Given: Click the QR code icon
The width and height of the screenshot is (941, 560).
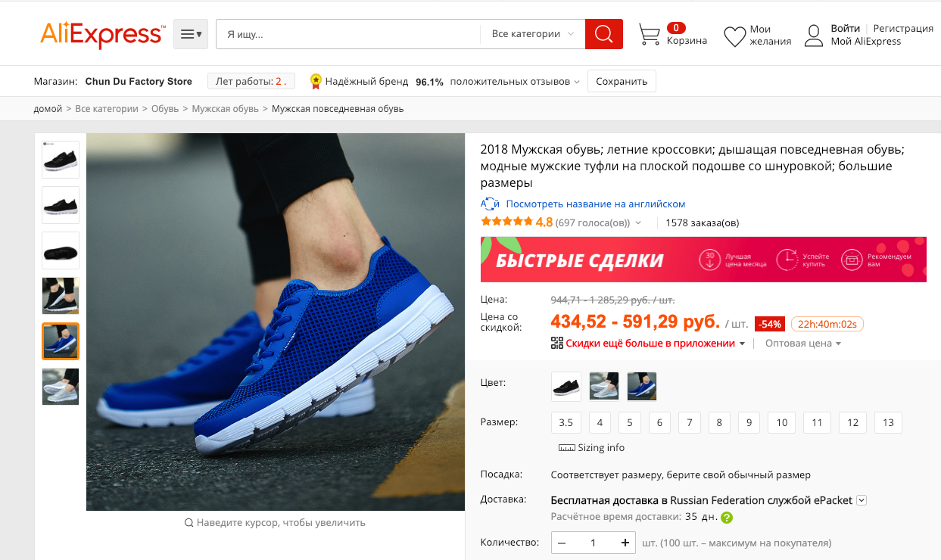Looking at the screenshot, I should 557,343.
